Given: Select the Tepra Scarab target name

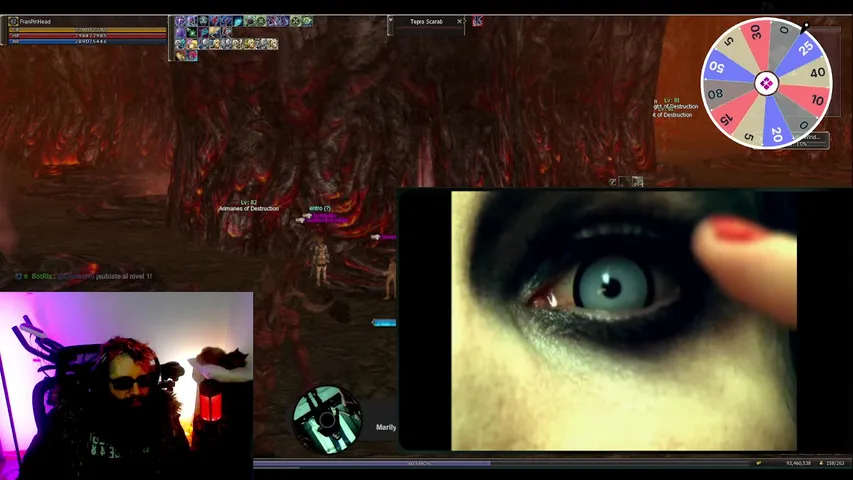Looking at the screenshot, I should pos(426,22).
